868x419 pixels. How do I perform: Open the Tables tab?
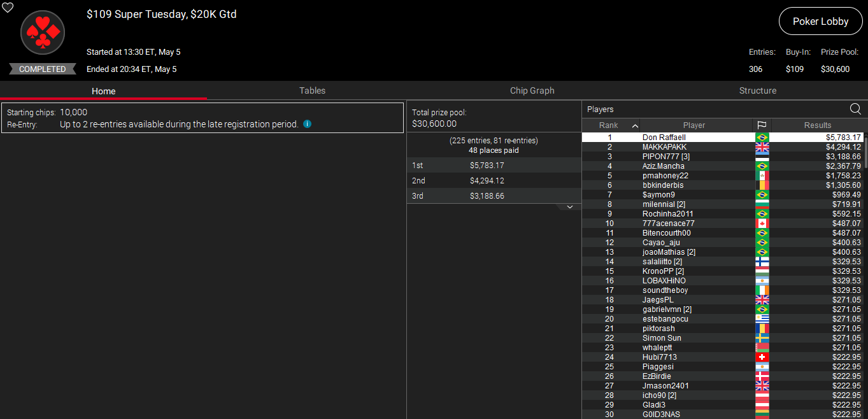tap(312, 90)
